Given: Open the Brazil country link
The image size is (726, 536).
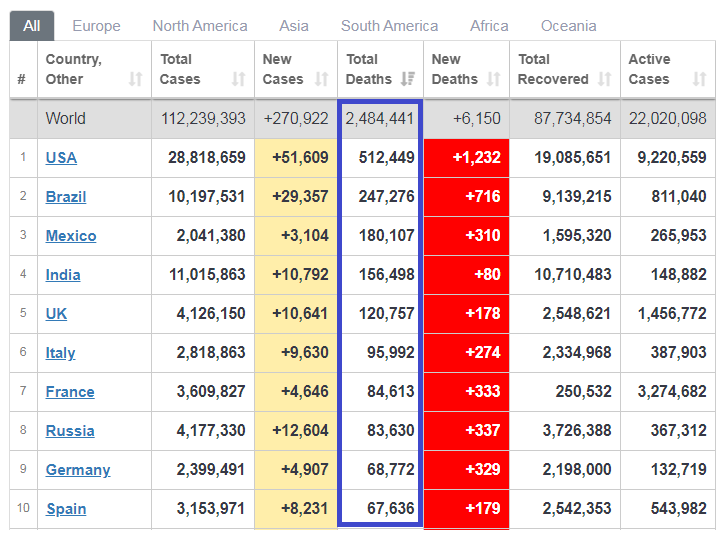Looking at the screenshot, I should (66, 197).
